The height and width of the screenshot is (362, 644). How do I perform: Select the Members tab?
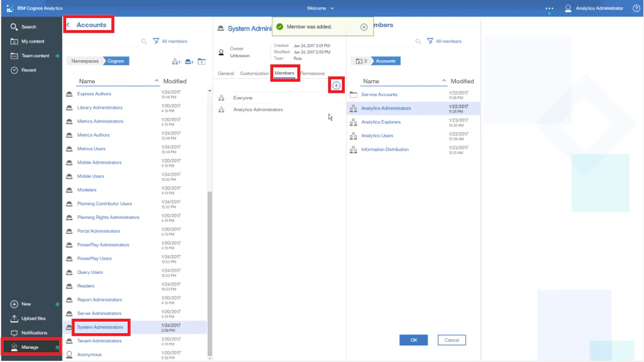(284, 73)
